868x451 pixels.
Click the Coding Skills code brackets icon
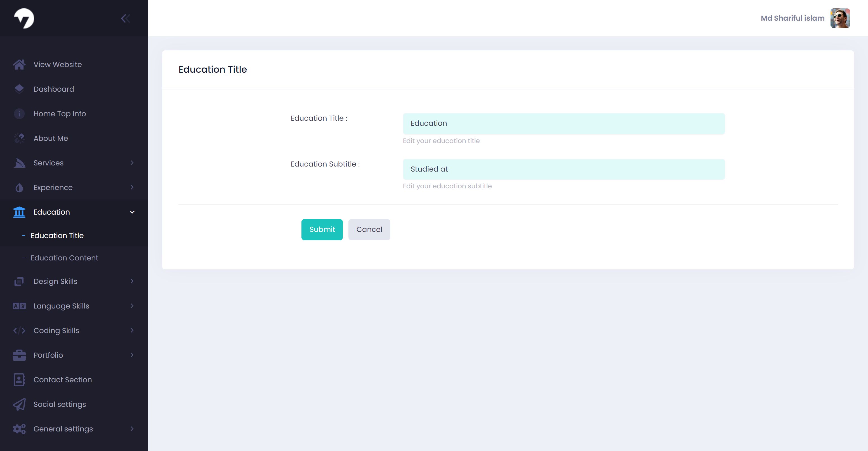[x=19, y=330]
